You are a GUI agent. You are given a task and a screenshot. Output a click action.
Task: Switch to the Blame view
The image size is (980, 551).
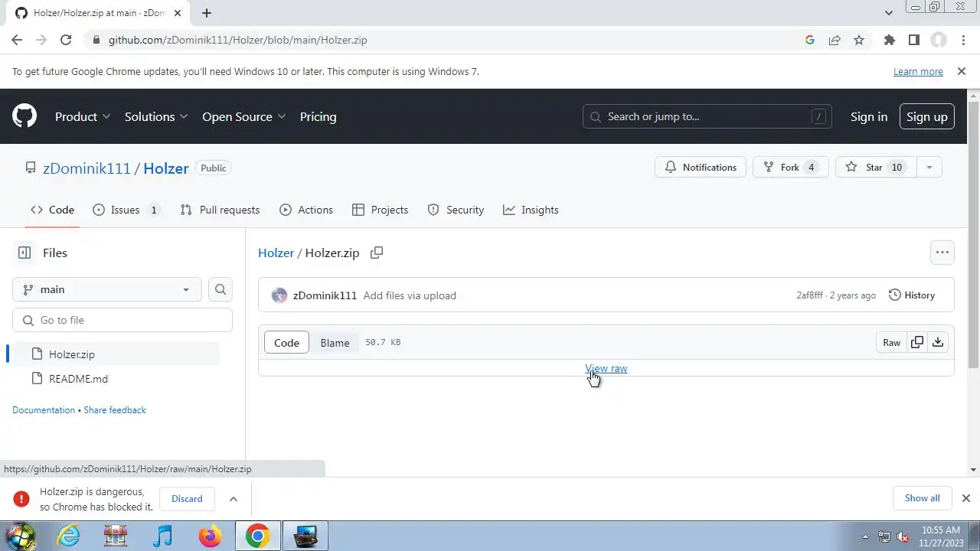pyautogui.click(x=335, y=343)
